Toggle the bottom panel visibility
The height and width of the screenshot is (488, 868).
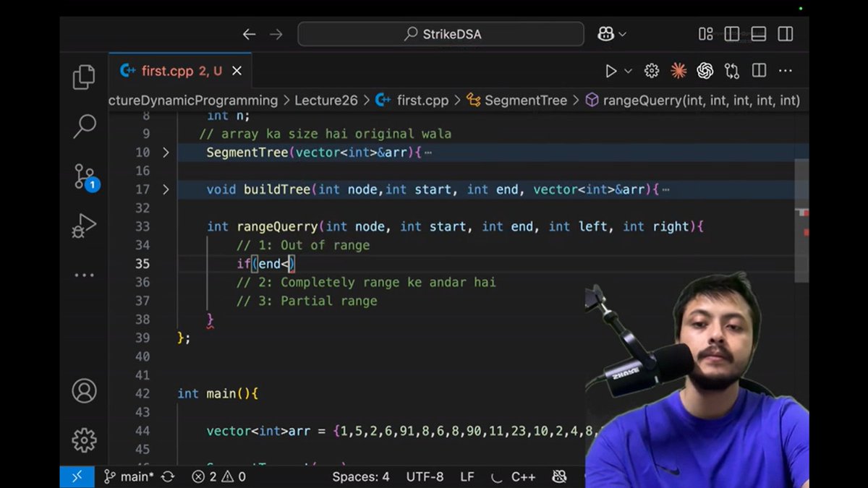pyautogui.click(x=758, y=34)
